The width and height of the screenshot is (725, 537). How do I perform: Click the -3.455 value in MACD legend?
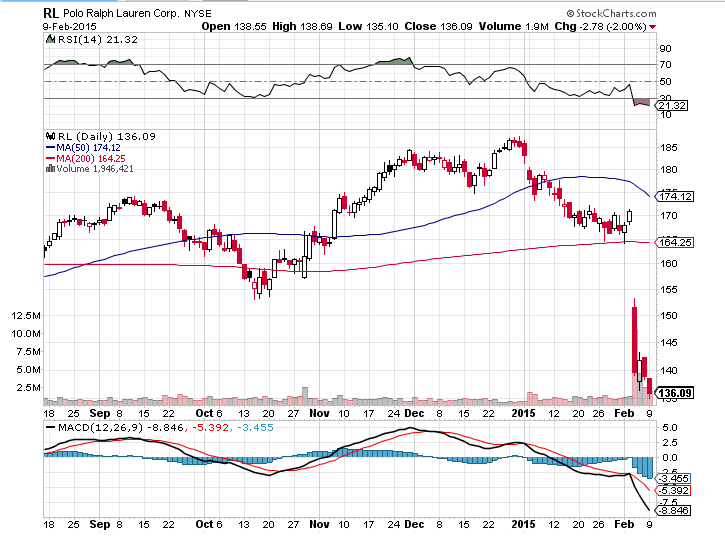click(x=255, y=427)
